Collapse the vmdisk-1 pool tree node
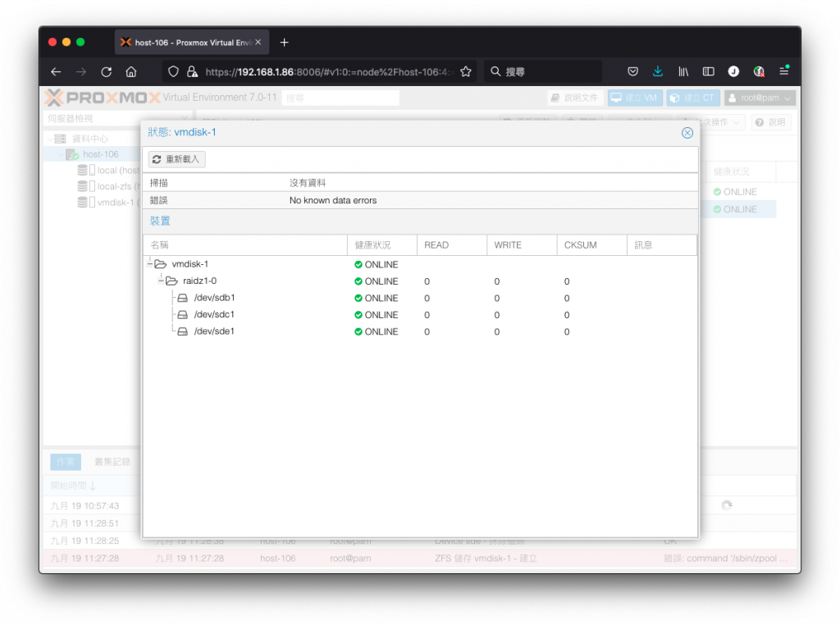This screenshot has height=625, width=840. 149,263
